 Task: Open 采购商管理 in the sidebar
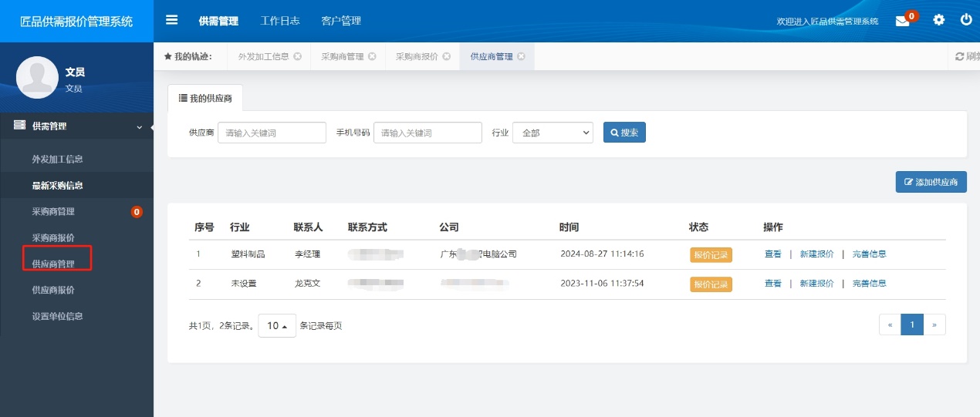53,212
